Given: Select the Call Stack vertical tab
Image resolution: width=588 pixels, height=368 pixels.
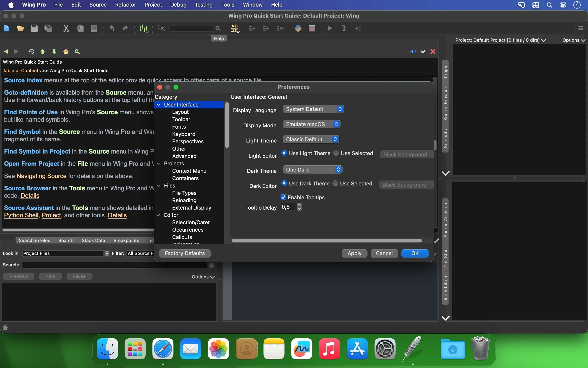Looking at the screenshot, I should 445,257.
